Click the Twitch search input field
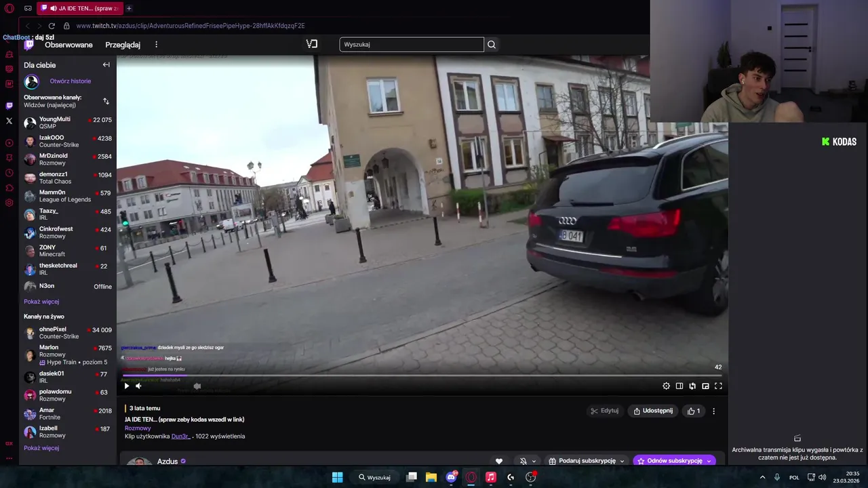Image resolution: width=868 pixels, height=488 pixels. tap(412, 45)
